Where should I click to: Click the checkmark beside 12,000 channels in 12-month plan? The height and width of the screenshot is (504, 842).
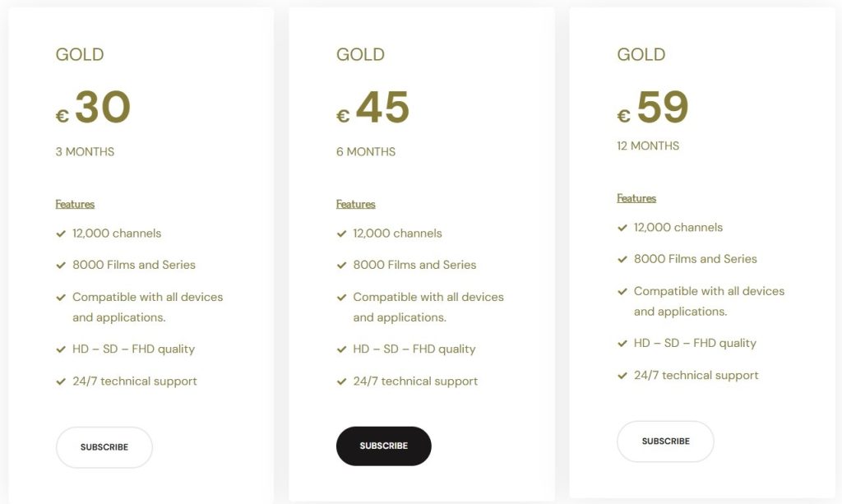pos(622,228)
